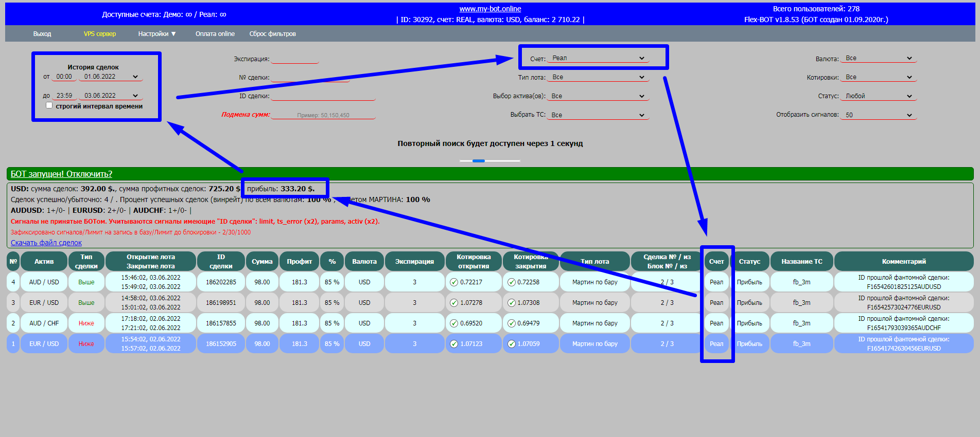Click the 'Название ТС' column header
Image resolution: width=980 pixels, height=437 pixels.
coord(801,261)
